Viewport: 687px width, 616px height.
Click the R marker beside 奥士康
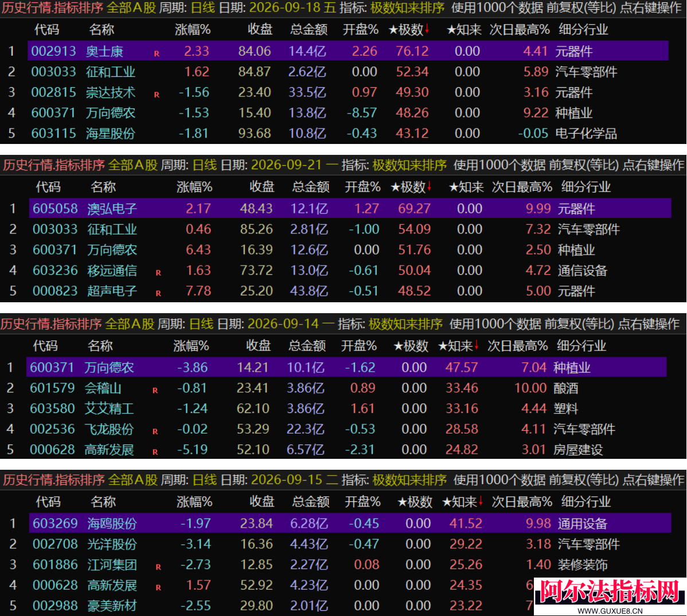[157, 53]
